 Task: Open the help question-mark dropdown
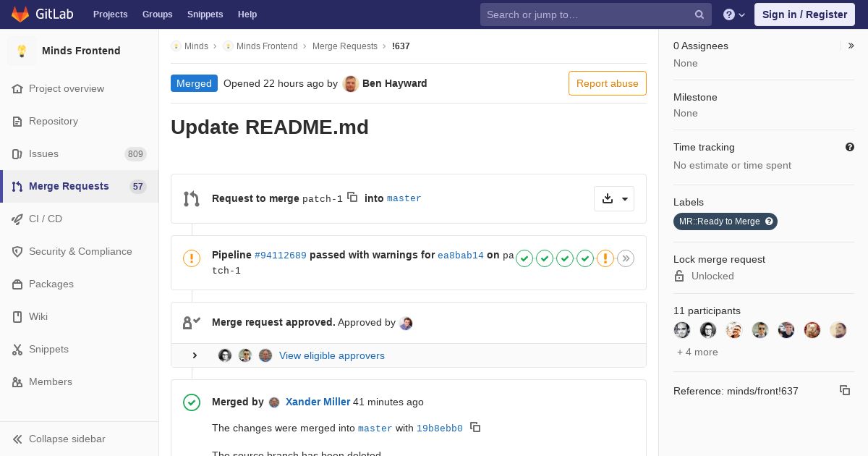[x=734, y=14]
